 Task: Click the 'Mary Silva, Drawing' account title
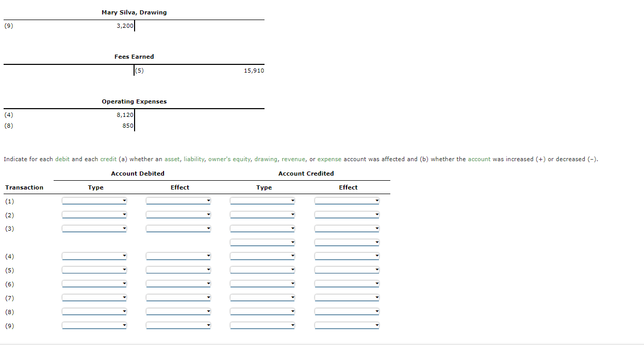(x=134, y=12)
